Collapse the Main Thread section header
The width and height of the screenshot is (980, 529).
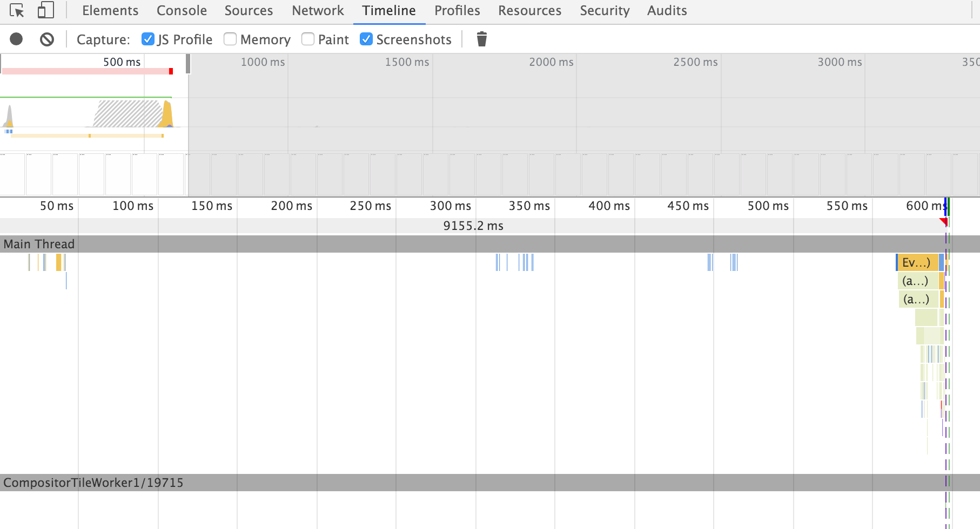click(490, 244)
